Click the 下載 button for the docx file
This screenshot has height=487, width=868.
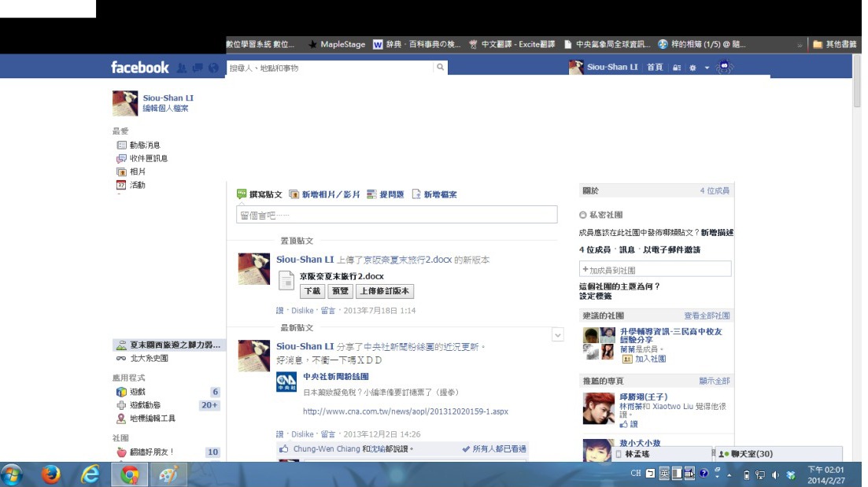click(x=312, y=291)
